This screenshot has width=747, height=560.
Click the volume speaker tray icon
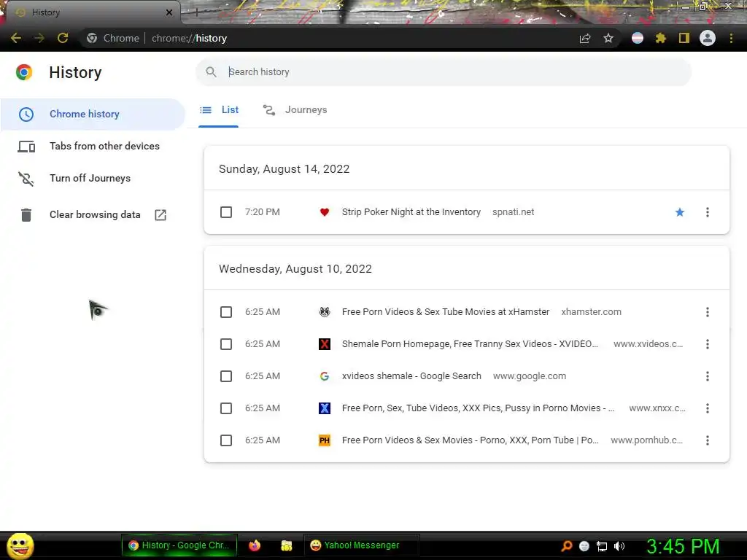[619, 546]
